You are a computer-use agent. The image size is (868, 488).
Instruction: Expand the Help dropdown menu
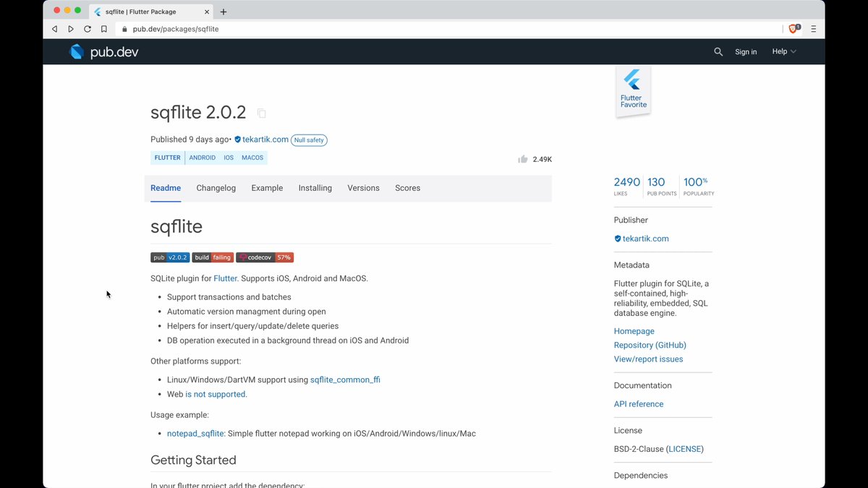[x=784, y=52]
